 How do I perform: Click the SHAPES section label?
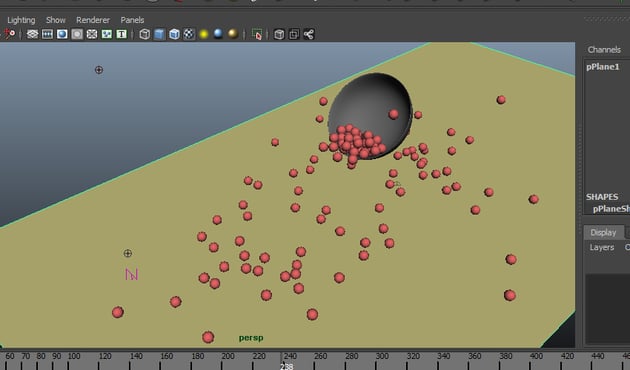602,197
